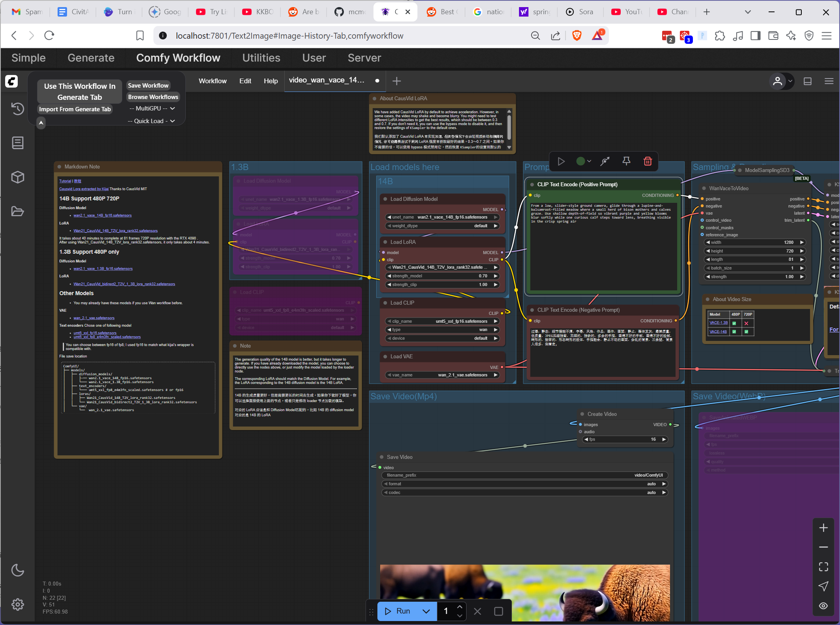Open the MultiGPU dropdown
Viewport: 840px width, 625px height.
(x=152, y=109)
